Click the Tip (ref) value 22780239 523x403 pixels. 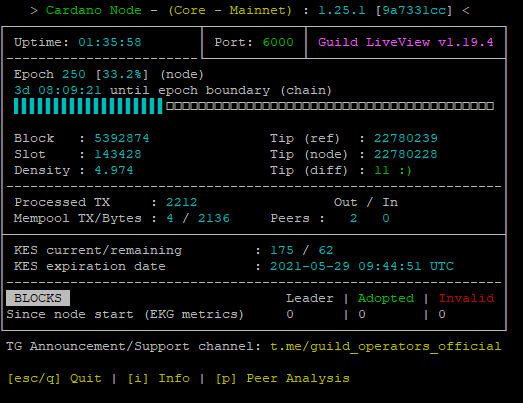click(406, 138)
